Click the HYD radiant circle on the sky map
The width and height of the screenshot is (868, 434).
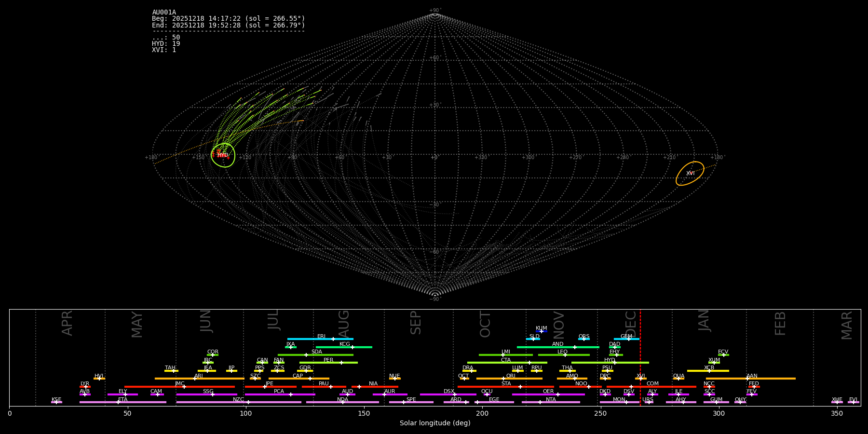point(223,155)
